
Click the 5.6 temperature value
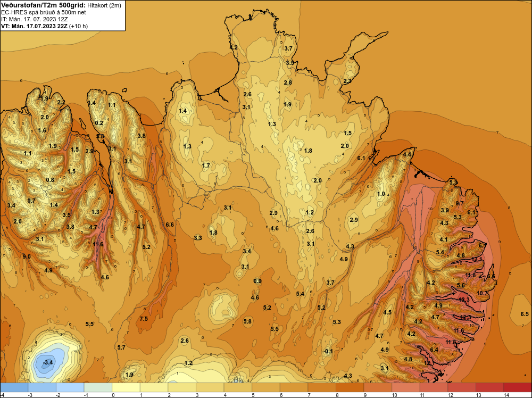coord(460,285)
